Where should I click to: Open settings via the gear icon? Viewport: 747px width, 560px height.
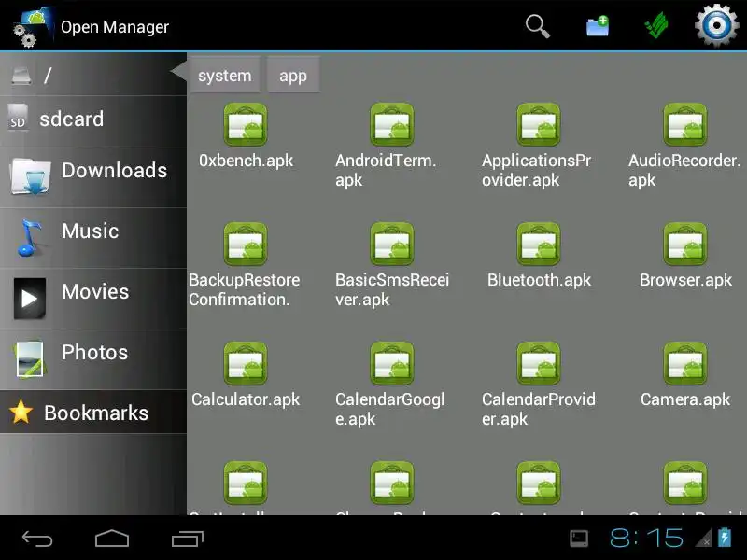(x=716, y=25)
